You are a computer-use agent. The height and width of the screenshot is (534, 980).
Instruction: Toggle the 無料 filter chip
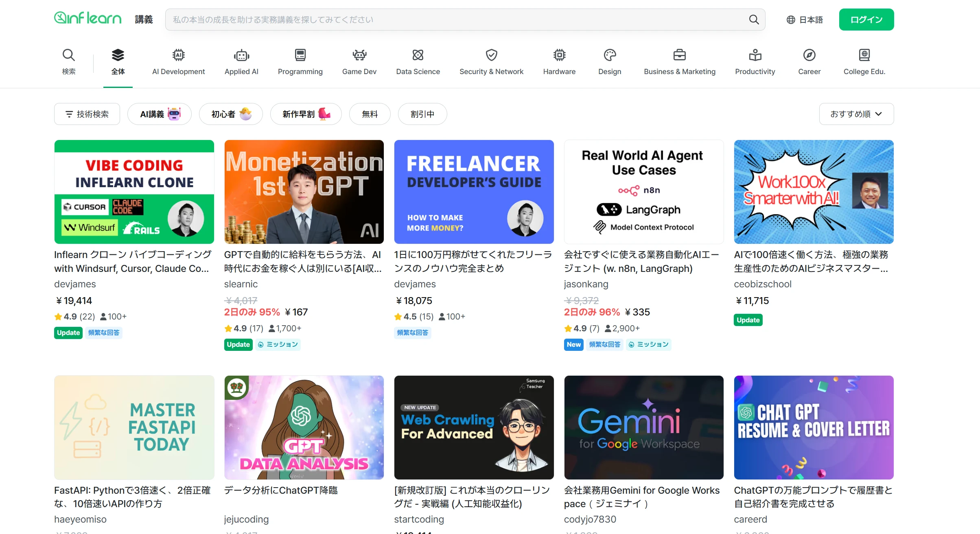tap(370, 114)
